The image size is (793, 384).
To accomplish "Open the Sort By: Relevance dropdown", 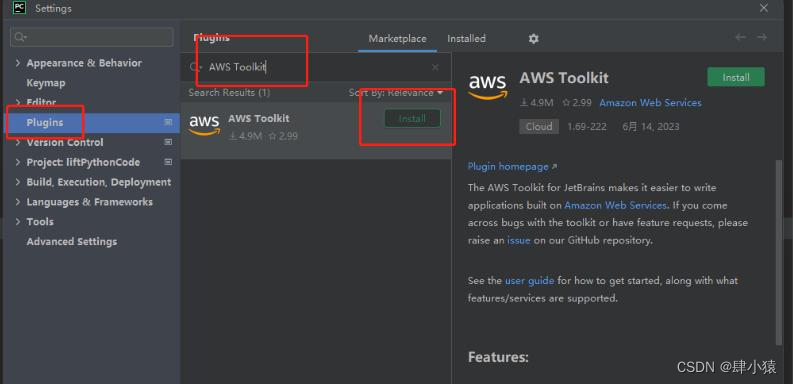I will (395, 93).
